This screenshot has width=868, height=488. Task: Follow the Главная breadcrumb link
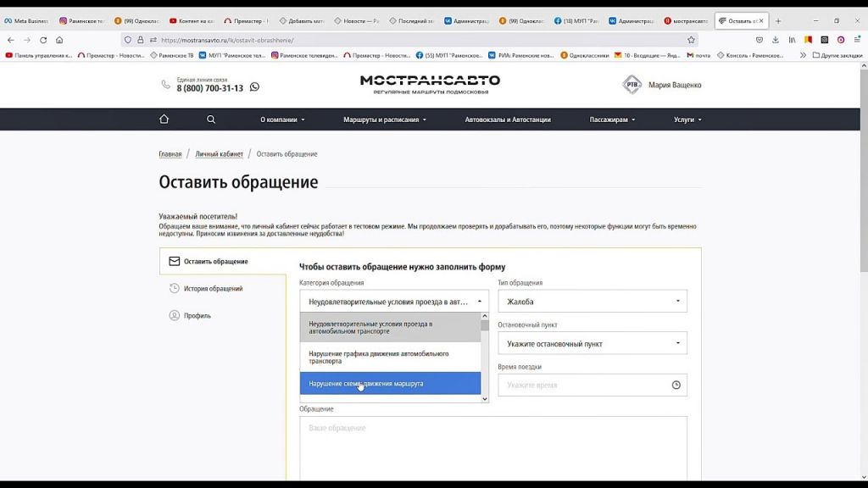tap(170, 154)
